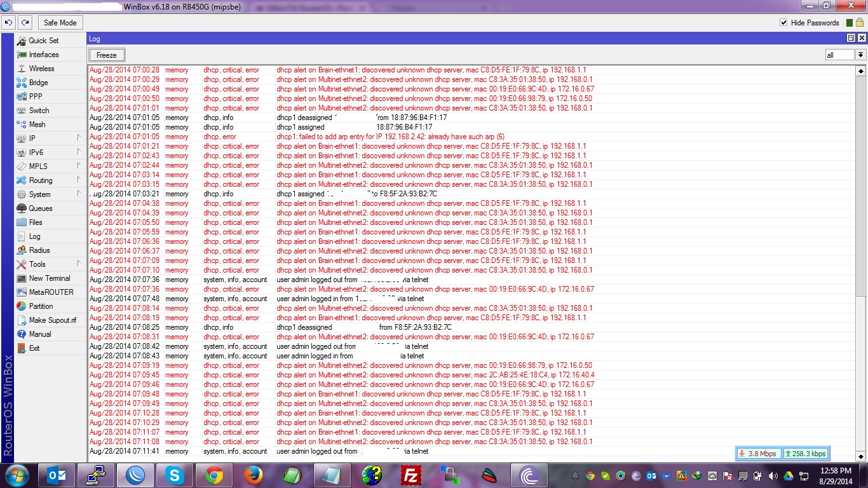Click the Partition pie chart icon
Screen dimensions: 868x488
pyautogui.click(x=22, y=306)
